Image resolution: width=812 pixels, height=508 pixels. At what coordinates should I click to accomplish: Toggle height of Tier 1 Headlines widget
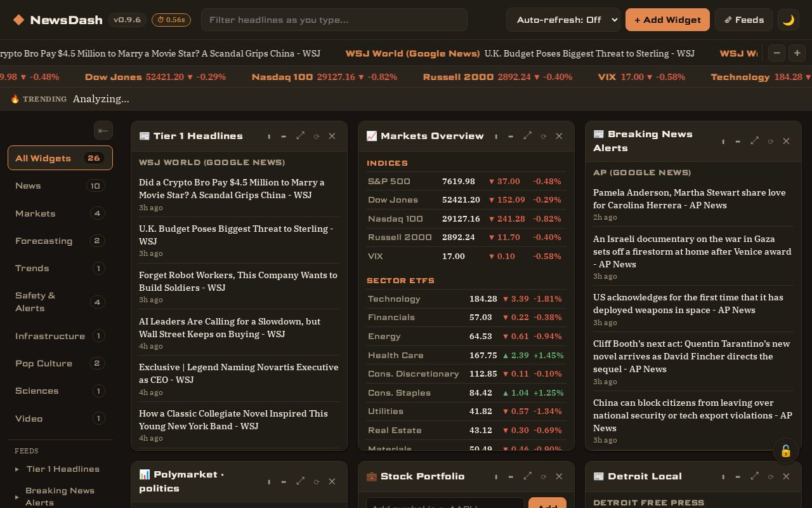269,136
